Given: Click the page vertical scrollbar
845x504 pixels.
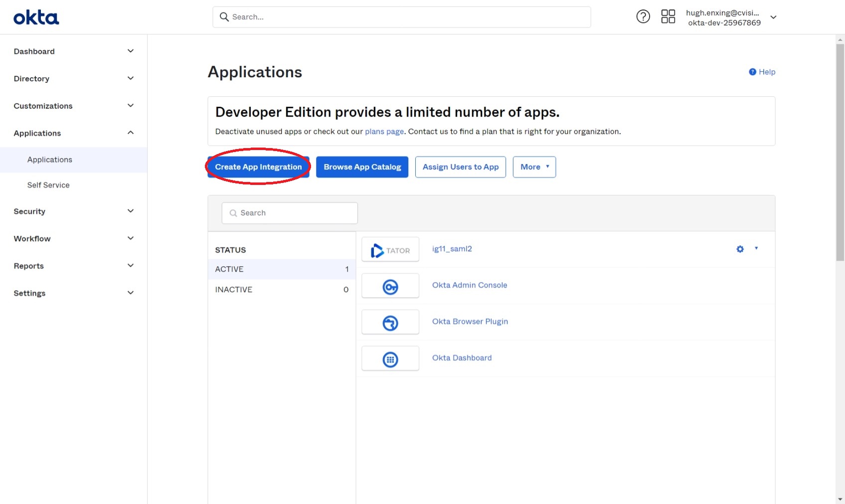Looking at the screenshot, I should pos(840,152).
